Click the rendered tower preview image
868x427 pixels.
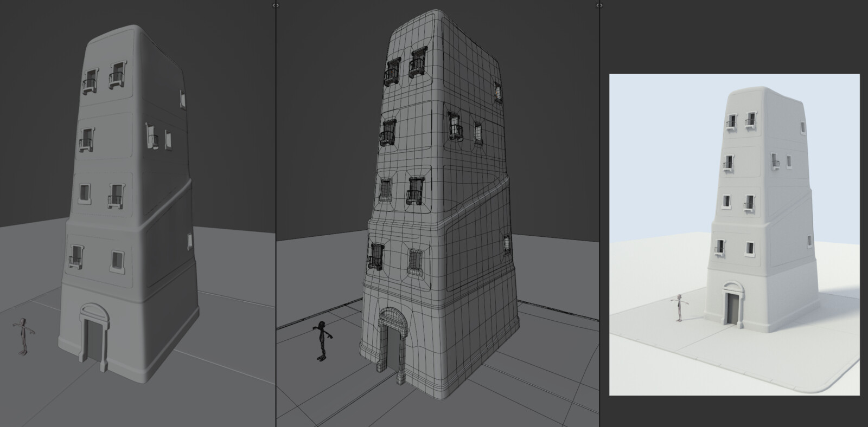pos(734,234)
